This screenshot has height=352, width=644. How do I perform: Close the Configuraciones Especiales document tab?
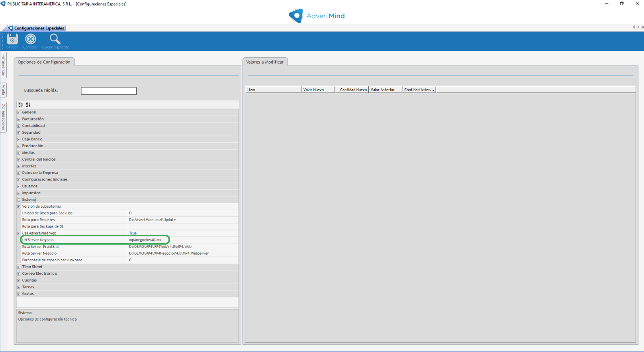pos(642,27)
